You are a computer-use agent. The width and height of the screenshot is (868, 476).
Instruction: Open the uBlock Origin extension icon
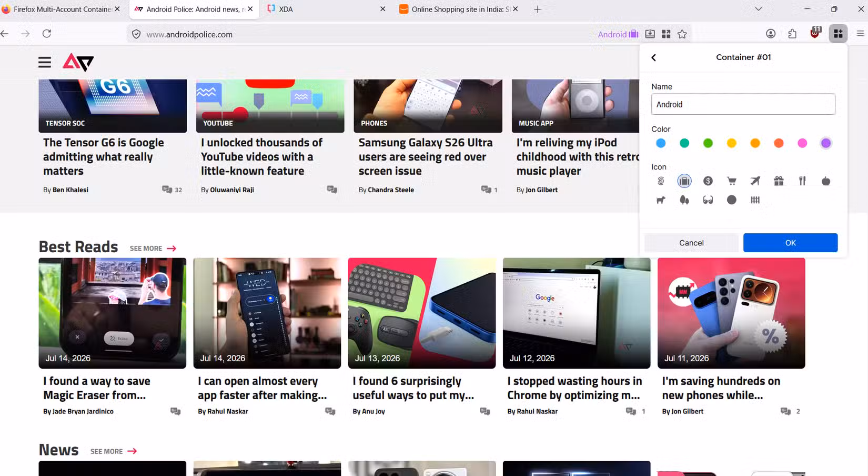point(815,33)
